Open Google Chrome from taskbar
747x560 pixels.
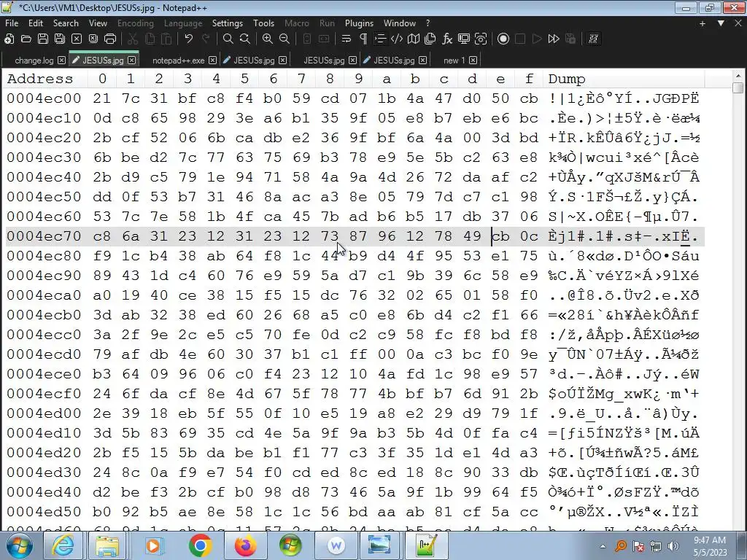click(x=200, y=545)
